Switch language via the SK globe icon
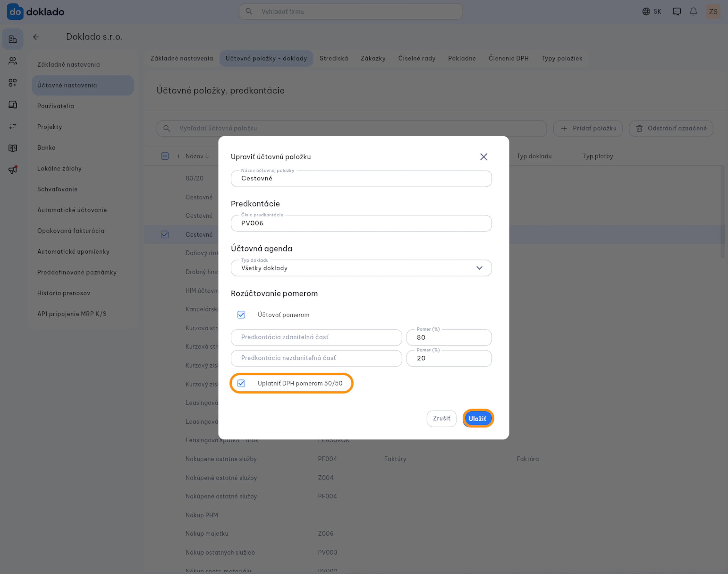Image resolution: width=728 pixels, height=574 pixels. (651, 12)
